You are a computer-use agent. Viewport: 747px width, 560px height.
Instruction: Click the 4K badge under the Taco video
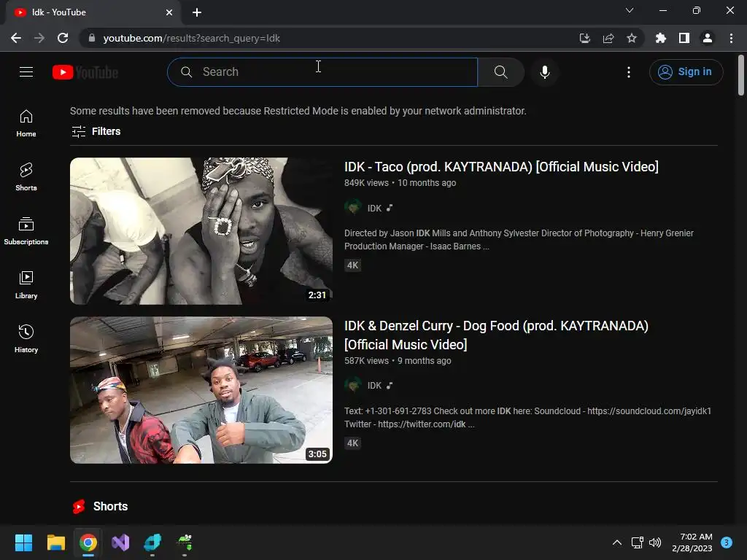[352, 265]
